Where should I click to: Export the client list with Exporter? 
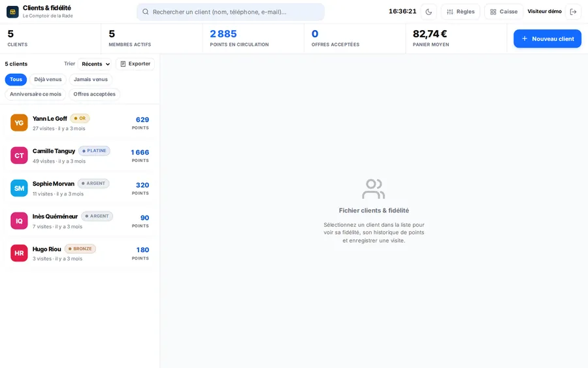click(x=135, y=64)
